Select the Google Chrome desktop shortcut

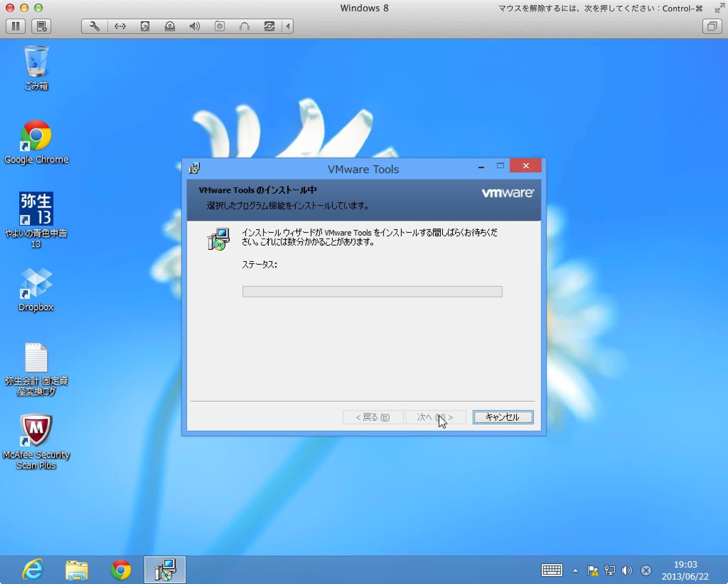click(x=36, y=142)
